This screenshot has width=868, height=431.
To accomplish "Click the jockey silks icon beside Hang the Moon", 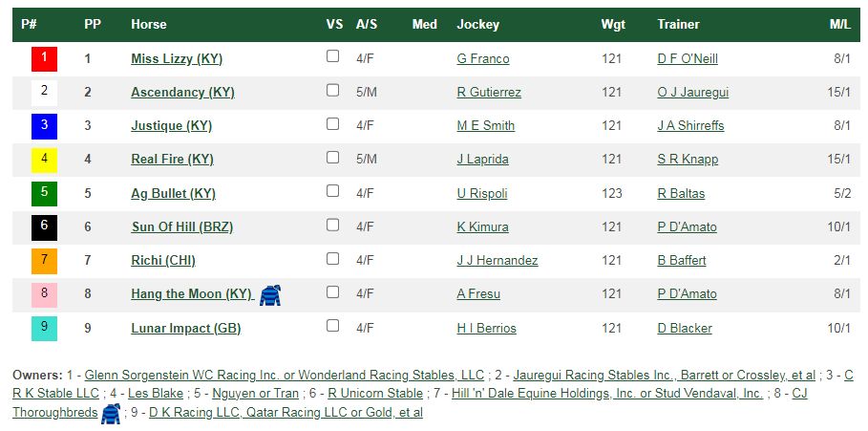I will (270, 295).
